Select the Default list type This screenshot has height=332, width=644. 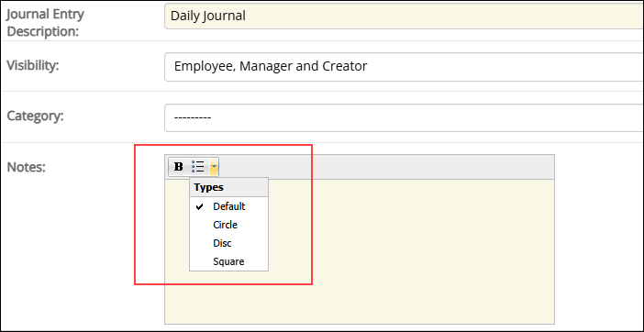point(228,206)
